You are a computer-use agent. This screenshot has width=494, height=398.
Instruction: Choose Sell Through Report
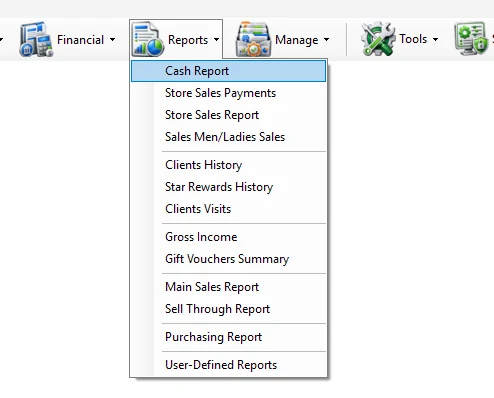click(x=228, y=309)
